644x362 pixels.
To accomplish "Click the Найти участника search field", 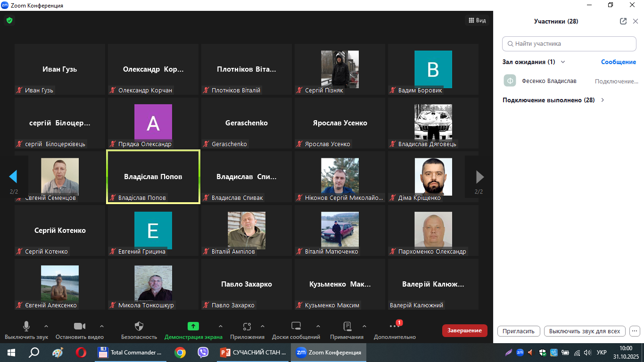I will [569, 44].
